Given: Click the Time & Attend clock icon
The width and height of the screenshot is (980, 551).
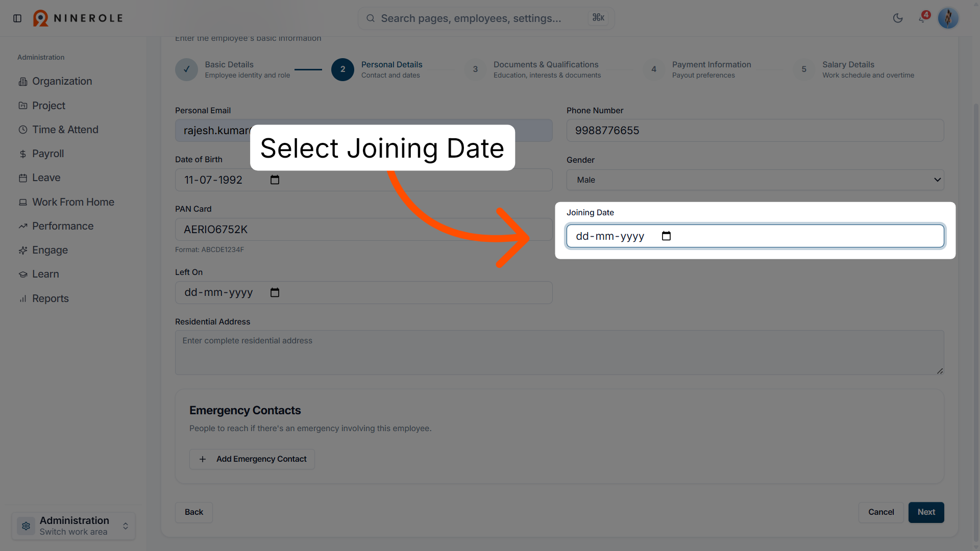Looking at the screenshot, I should point(23,130).
